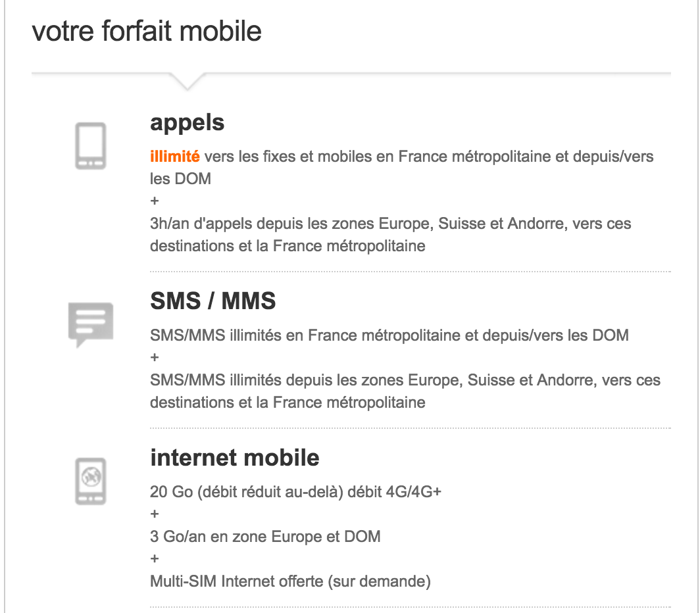The height and width of the screenshot is (613, 700).
Task: Click the dotted separator above internet mobile
Action: pyautogui.click(x=410, y=428)
